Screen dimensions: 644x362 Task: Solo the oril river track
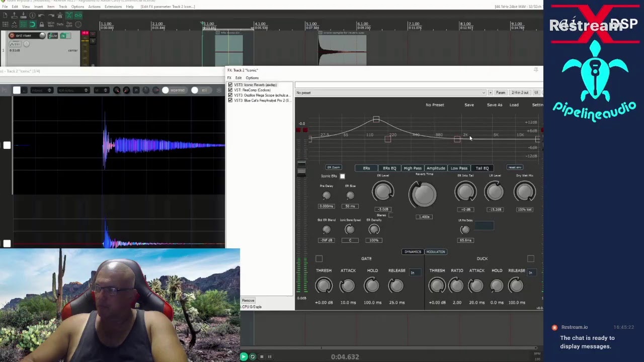coord(93,41)
